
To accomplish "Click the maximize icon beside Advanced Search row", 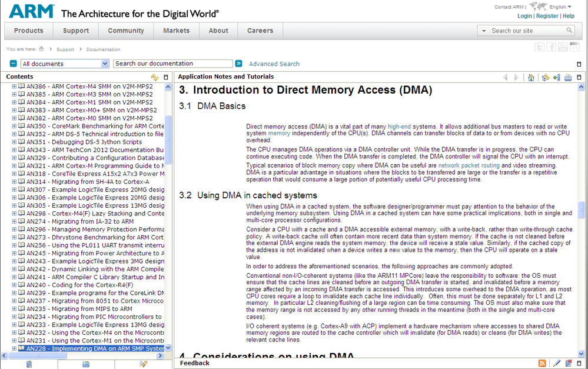I will point(579,64).
